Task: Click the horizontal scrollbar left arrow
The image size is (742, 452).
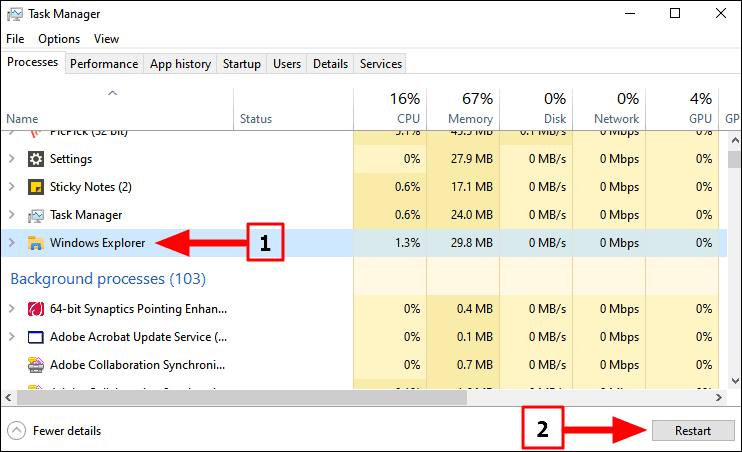Action: 8,398
